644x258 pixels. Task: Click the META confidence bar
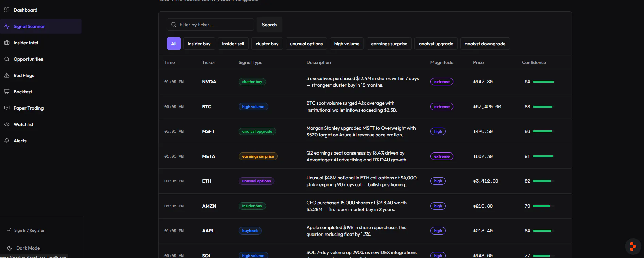click(x=543, y=156)
